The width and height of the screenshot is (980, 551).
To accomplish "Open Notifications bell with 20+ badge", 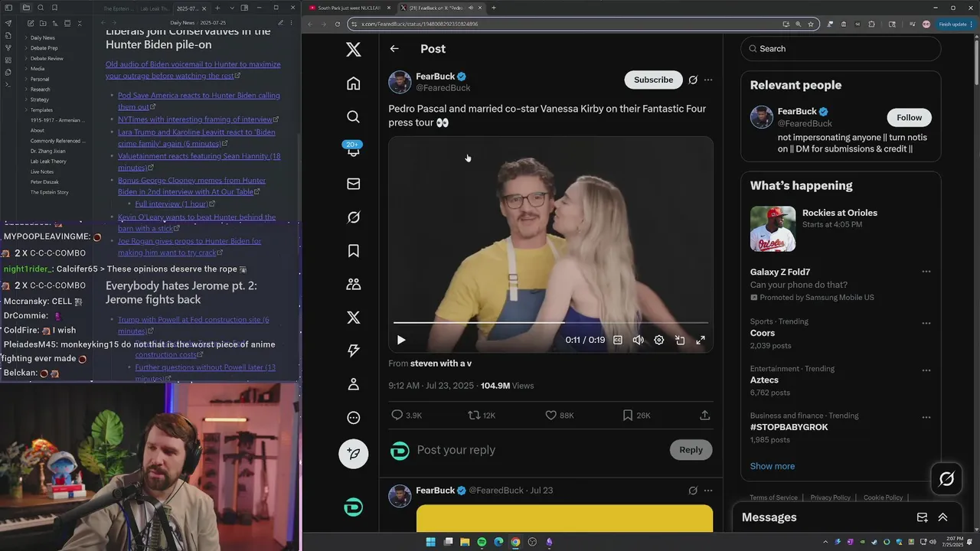I will coord(353,149).
